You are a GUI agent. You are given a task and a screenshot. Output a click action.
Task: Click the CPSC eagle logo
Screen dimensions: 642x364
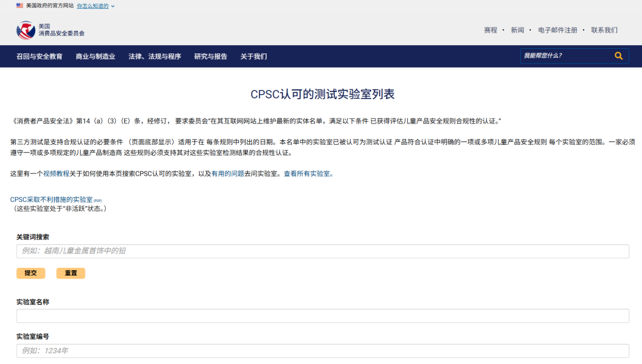[26, 30]
